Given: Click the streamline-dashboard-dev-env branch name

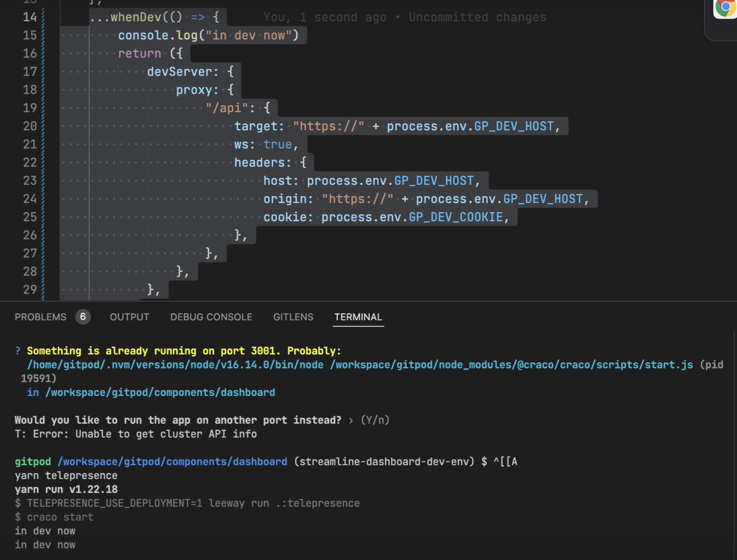Looking at the screenshot, I should pyautogui.click(x=384, y=462).
